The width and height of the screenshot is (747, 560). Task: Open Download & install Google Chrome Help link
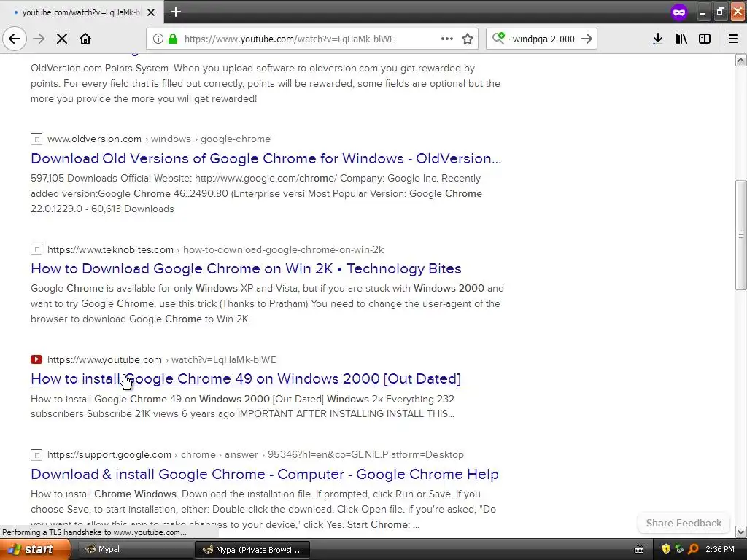264,474
